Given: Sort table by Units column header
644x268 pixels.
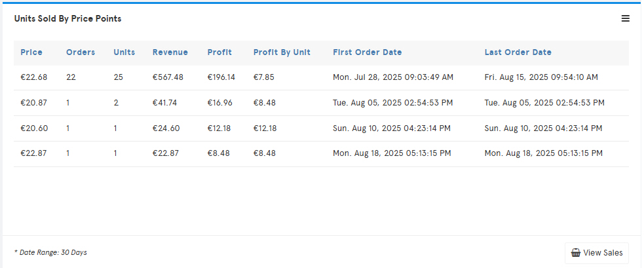Looking at the screenshot, I should point(124,52).
